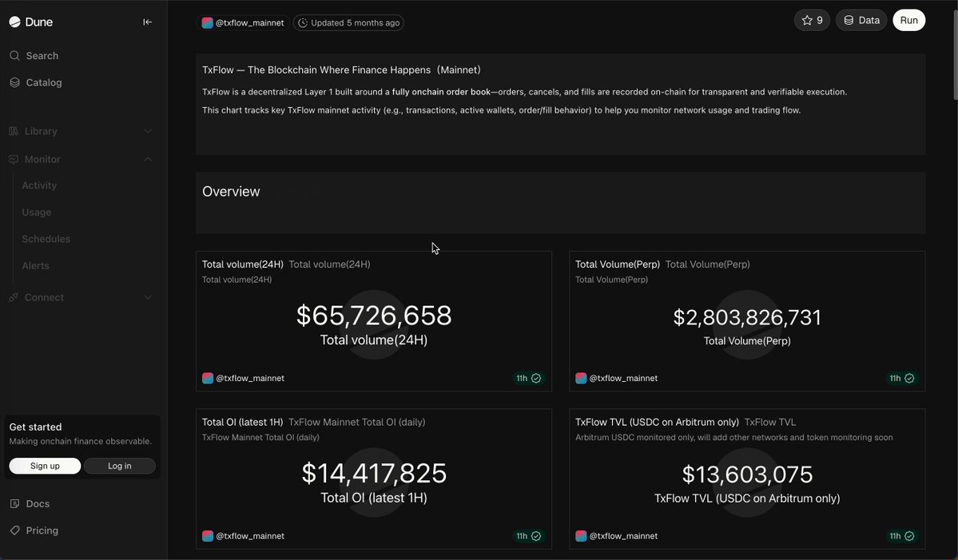Click the Connect plug icon

pos(14,297)
